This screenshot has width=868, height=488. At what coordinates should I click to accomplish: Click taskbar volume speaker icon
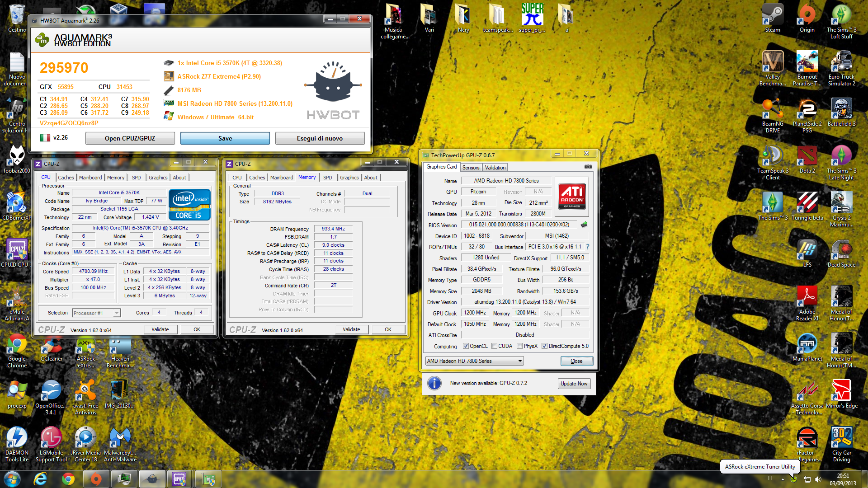tap(818, 479)
